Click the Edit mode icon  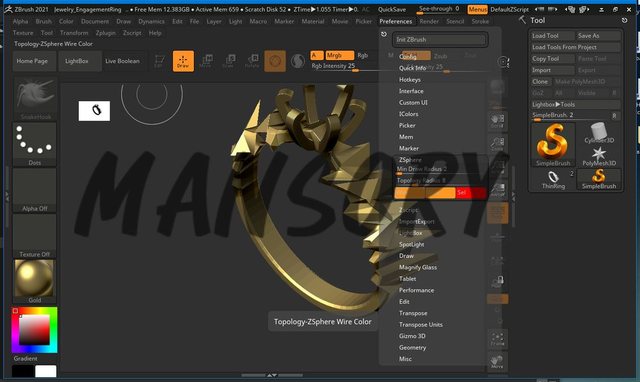point(159,61)
